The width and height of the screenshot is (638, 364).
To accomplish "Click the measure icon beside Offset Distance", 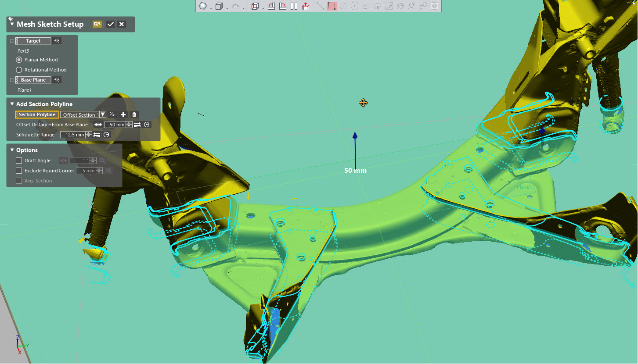I will coord(137,125).
